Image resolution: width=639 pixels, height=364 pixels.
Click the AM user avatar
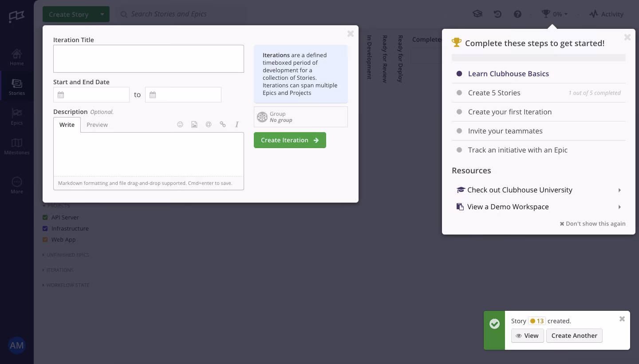tap(17, 345)
